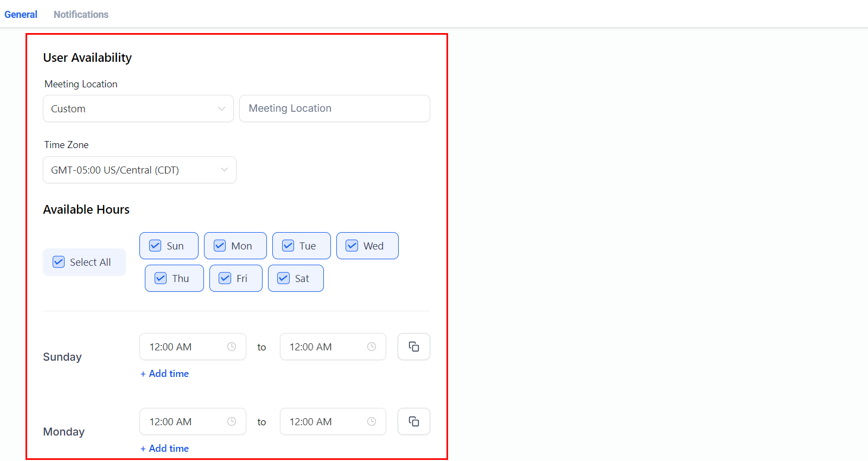This screenshot has height=461, width=868.
Task: Expand the Time Zone dropdown
Action: pyautogui.click(x=139, y=170)
